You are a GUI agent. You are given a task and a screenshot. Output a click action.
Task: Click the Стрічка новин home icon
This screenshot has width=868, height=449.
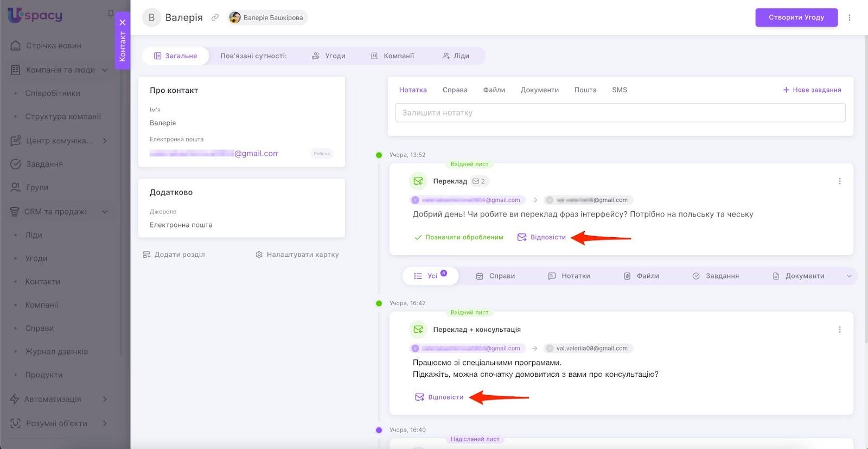point(16,46)
